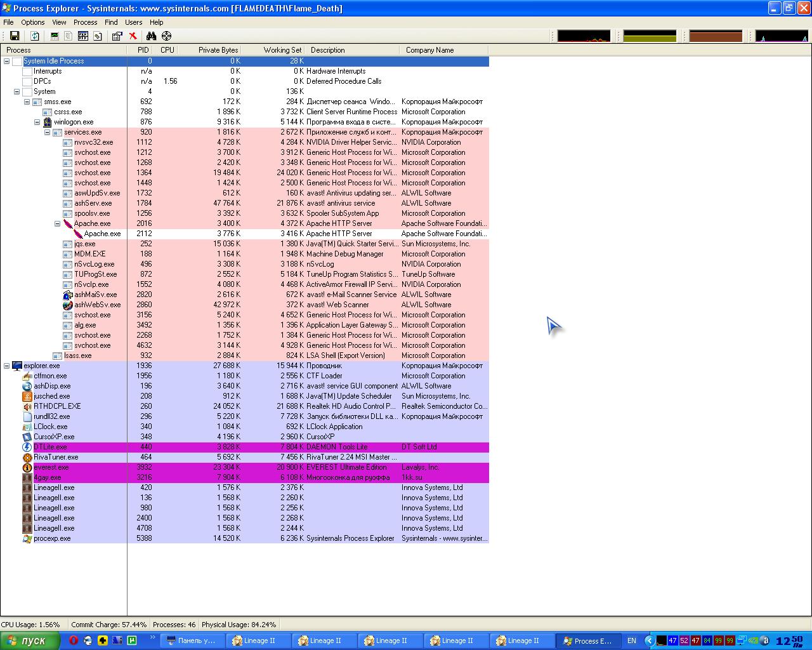The width and height of the screenshot is (812, 650).
Task: Sort by the Private Bytes column header
Action: (x=218, y=50)
